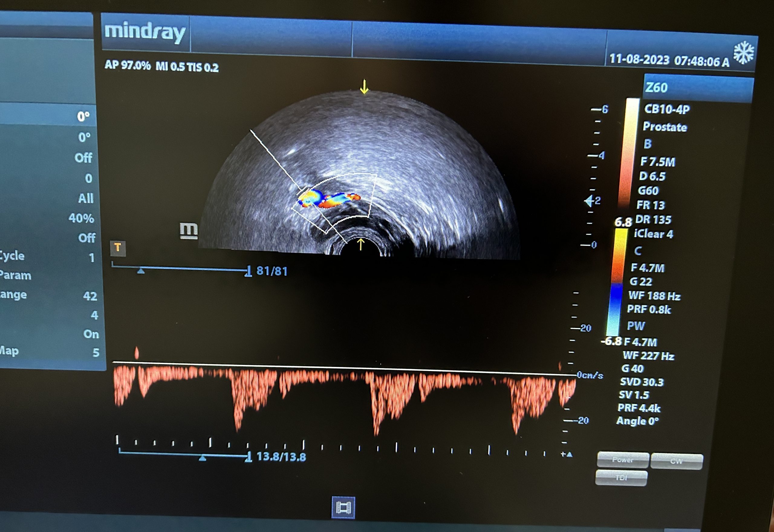
Task: Click the yellow up arrow near probe
Action: [x=360, y=244]
